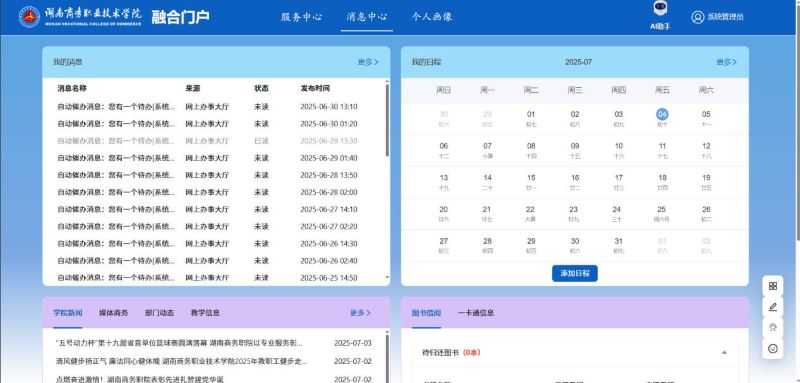Go to 服务中心 in top navigation
800x383 pixels.
point(302,17)
